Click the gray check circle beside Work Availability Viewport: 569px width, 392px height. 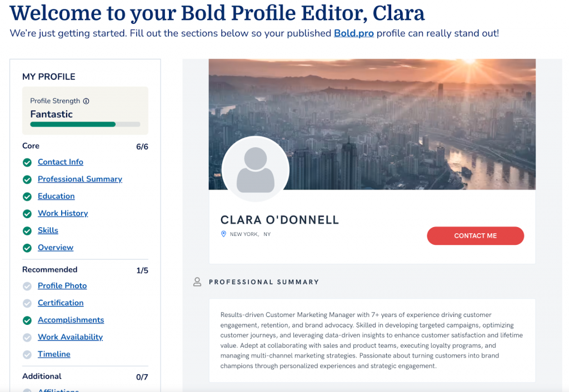click(27, 338)
